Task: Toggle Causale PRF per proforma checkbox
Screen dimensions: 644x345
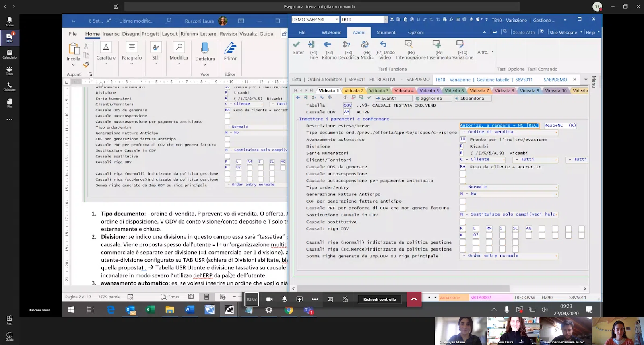Action: (463, 208)
